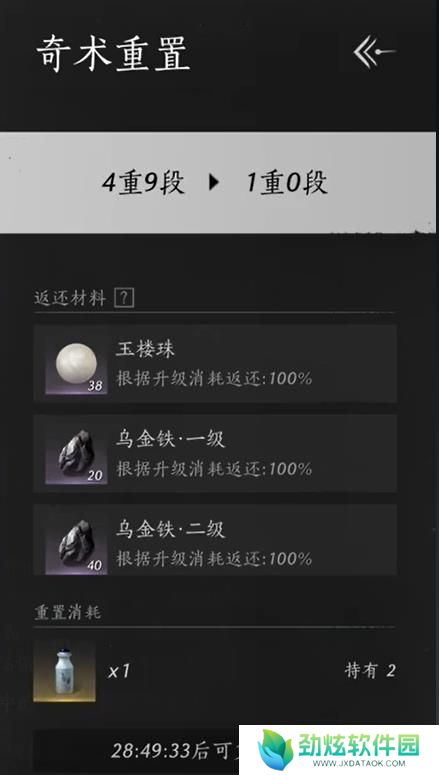Viewport: 439px width, 775px height.
Task: Click the 奇术重置 title
Action: 113,53
